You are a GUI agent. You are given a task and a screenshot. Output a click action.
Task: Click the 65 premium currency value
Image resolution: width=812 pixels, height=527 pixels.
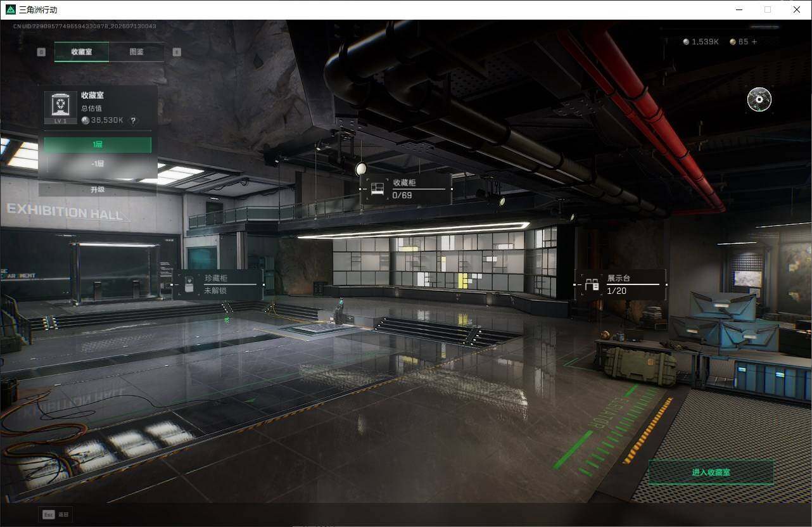743,42
